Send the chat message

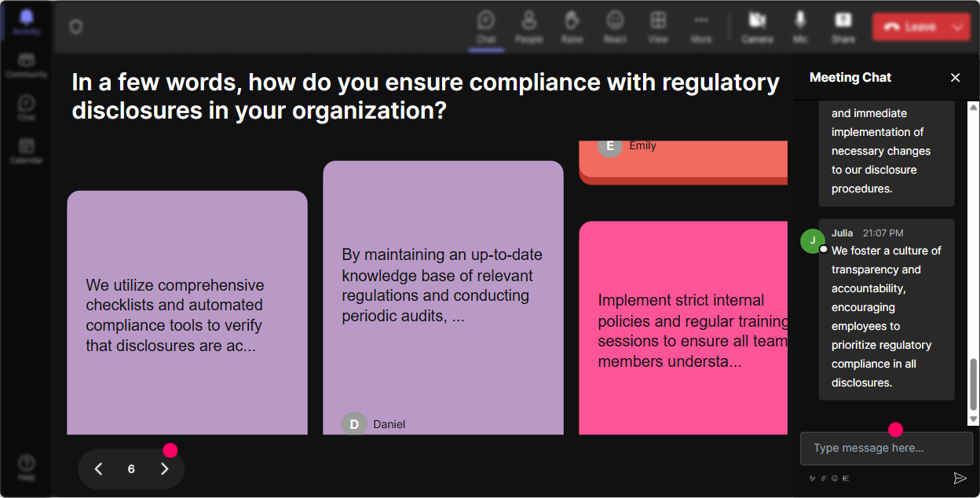tap(960, 478)
